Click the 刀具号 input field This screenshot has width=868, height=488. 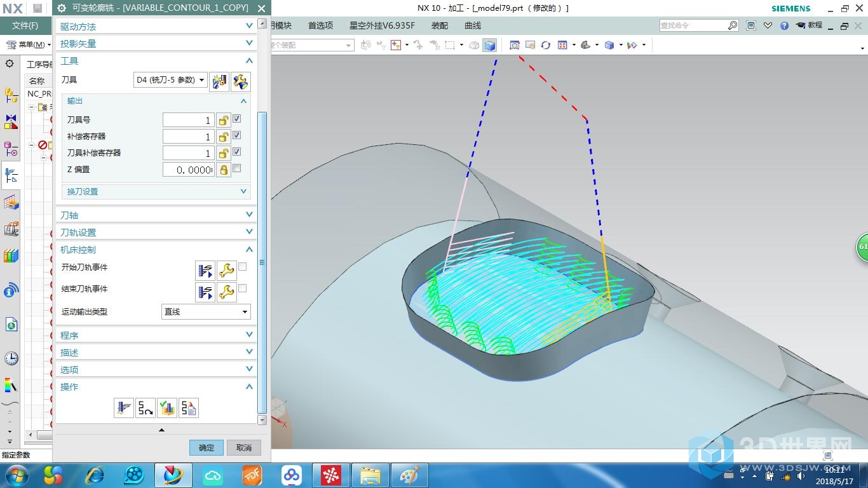(x=188, y=120)
